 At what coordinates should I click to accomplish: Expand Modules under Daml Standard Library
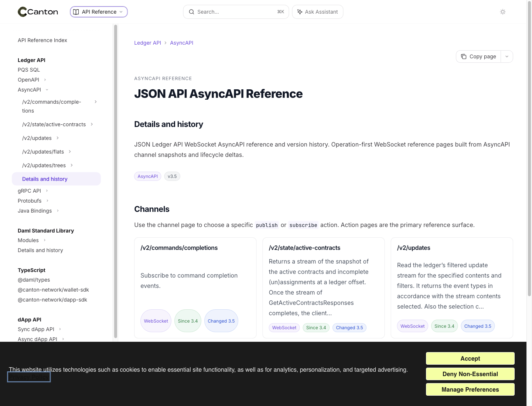(32, 240)
